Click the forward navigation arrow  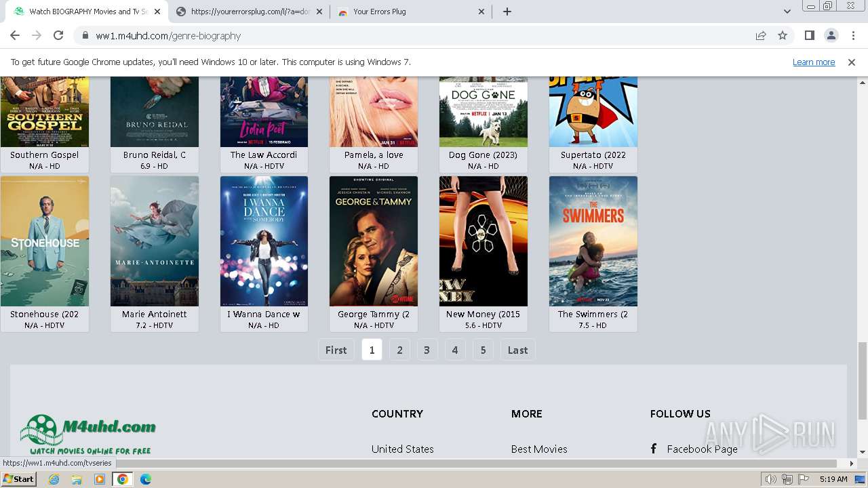37,36
